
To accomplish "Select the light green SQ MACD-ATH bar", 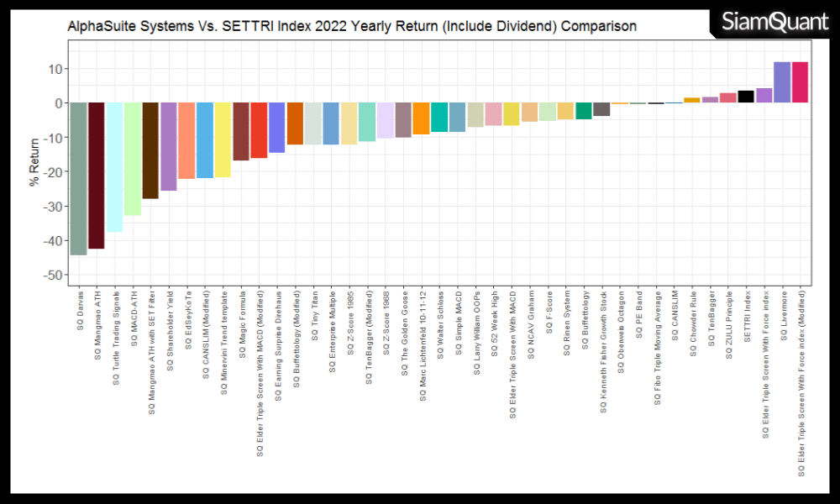I will pyautogui.click(x=133, y=159).
